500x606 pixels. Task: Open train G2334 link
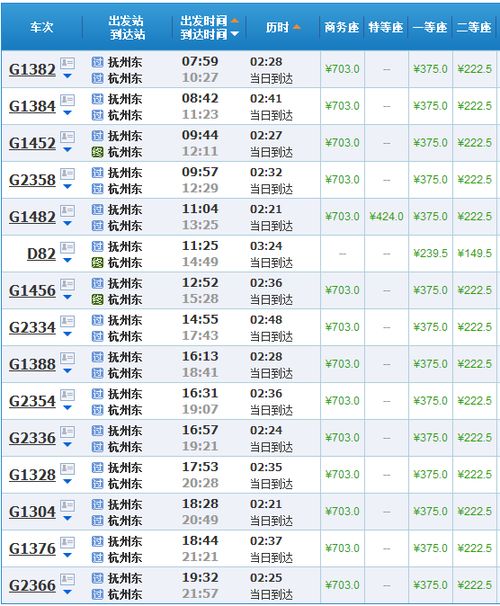pyautogui.click(x=32, y=327)
